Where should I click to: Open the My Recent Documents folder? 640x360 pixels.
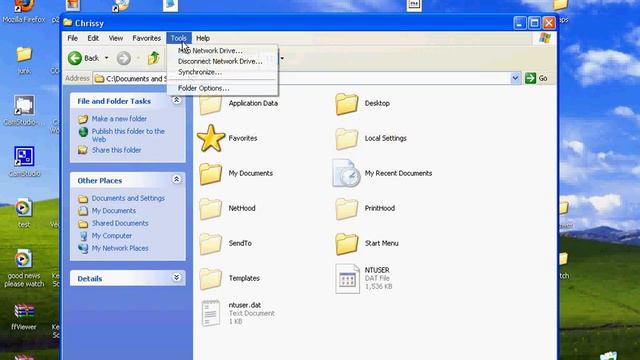[346, 173]
